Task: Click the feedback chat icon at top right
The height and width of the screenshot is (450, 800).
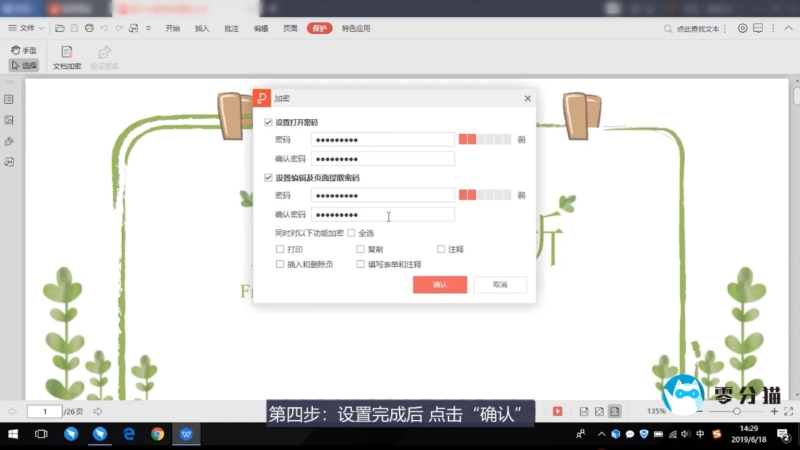Action: (x=757, y=28)
